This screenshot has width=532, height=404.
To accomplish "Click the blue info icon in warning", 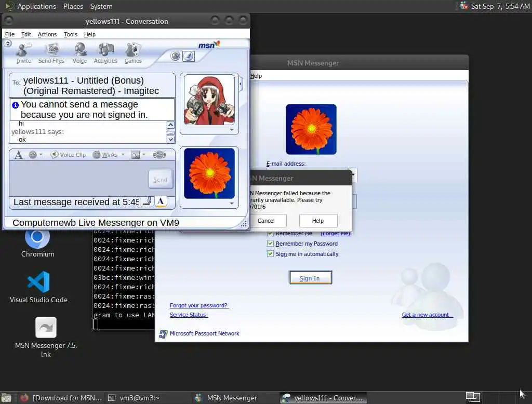I will [15, 105].
